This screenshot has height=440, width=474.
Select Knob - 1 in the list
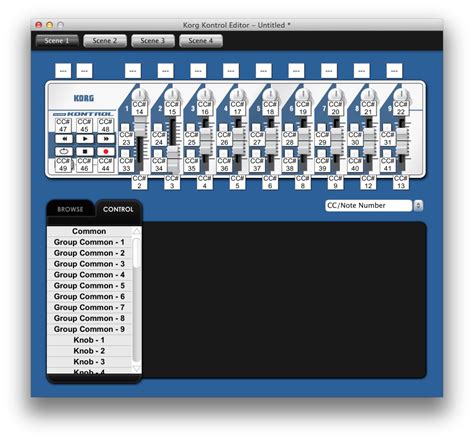[x=89, y=340]
